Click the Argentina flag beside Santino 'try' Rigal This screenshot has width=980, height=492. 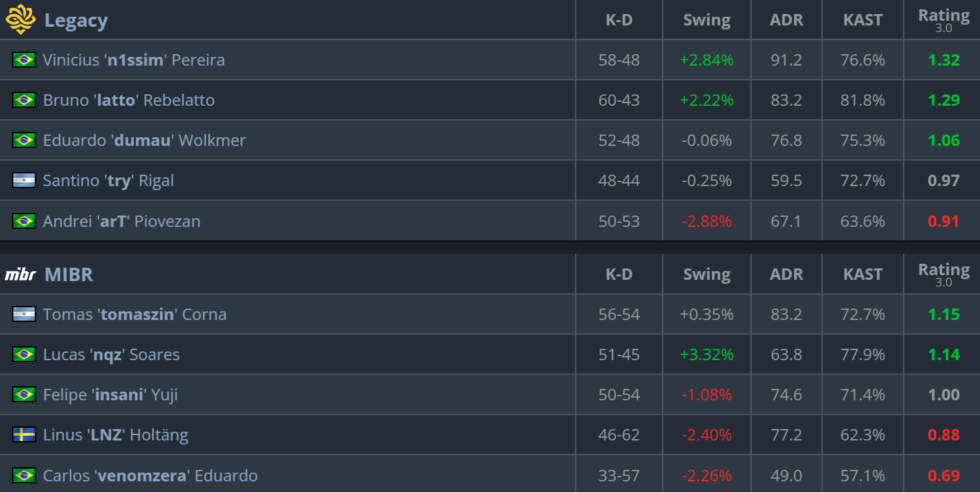[x=24, y=180]
